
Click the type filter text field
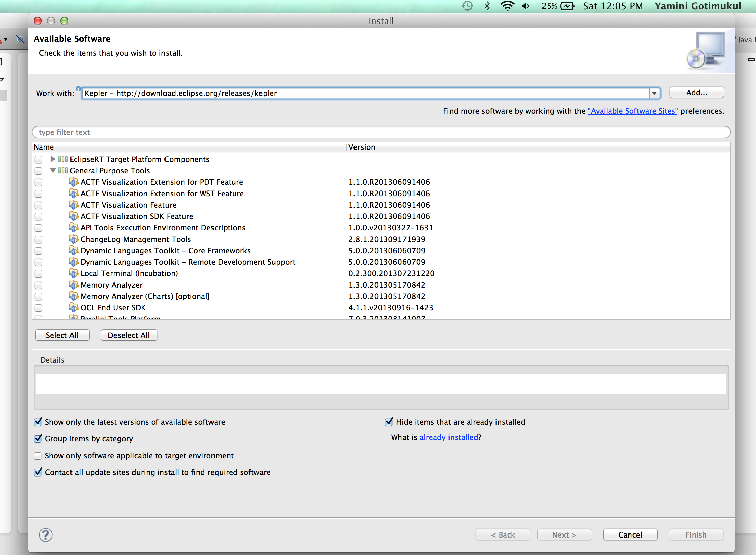381,132
